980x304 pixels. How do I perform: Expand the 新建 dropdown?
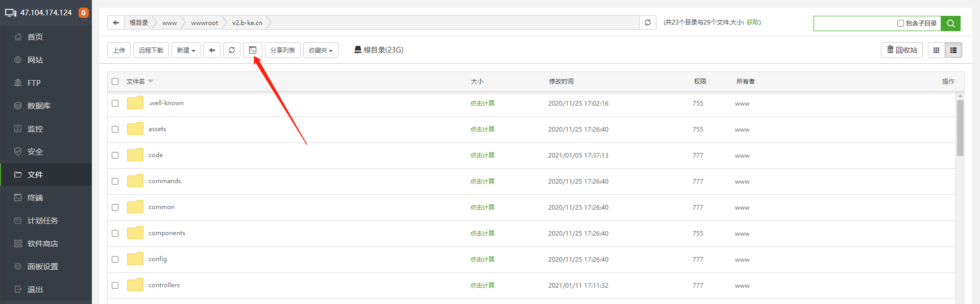click(186, 50)
